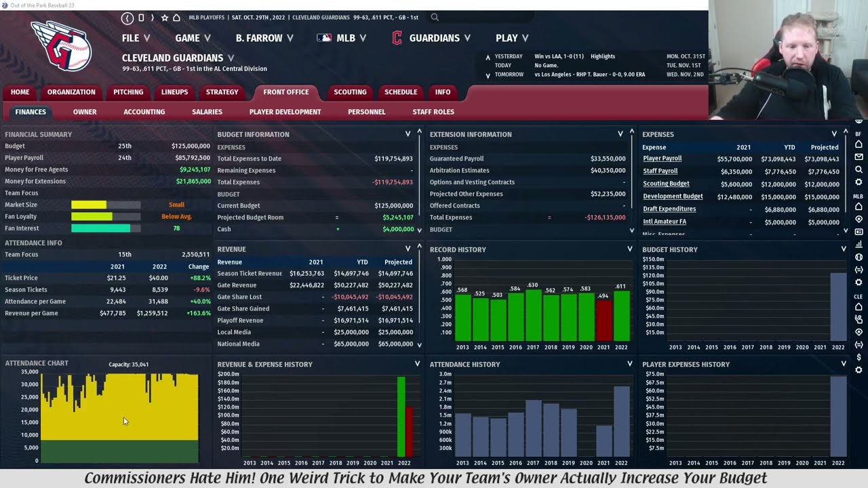Click the MLB card icon in sidebar
The width and height of the screenshot is (868, 488).
[x=859, y=232]
